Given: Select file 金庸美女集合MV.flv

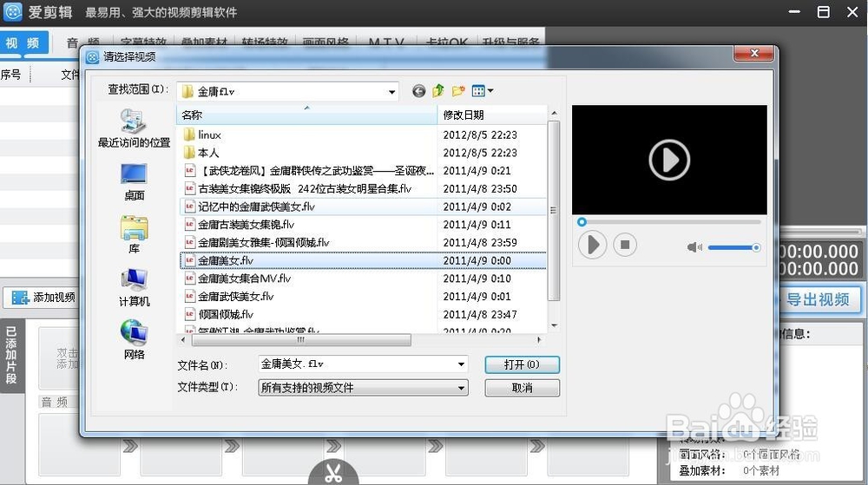Looking at the screenshot, I should click(363, 279).
